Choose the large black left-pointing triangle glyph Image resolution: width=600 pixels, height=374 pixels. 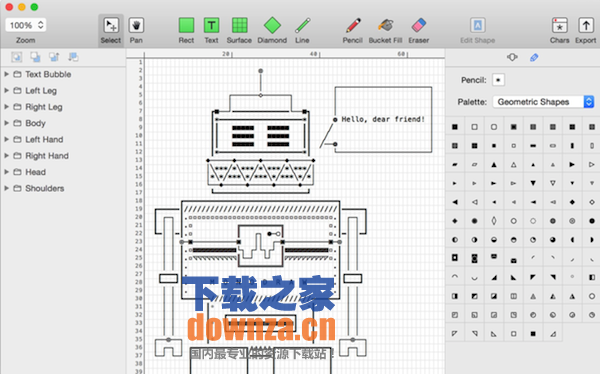pyautogui.click(x=455, y=202)
